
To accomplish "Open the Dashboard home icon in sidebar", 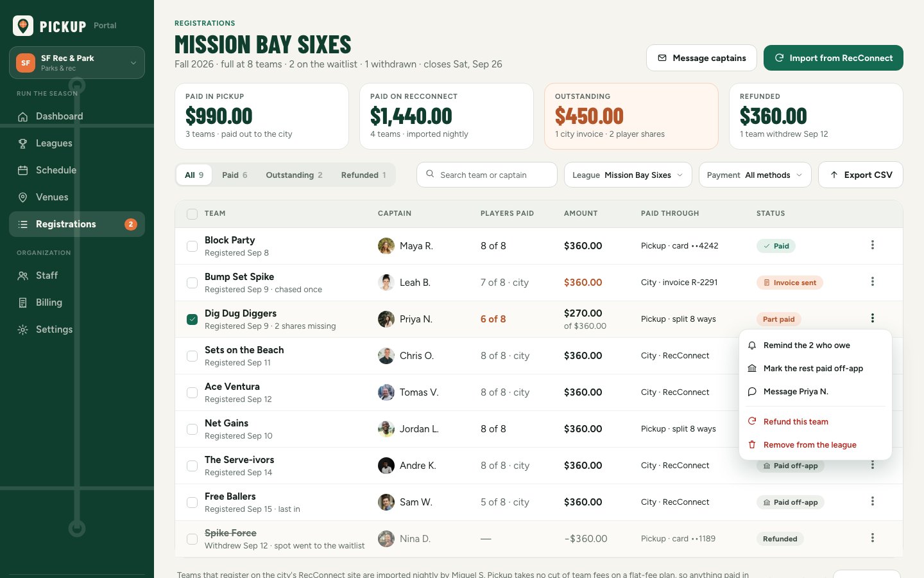I will (23, 116).
